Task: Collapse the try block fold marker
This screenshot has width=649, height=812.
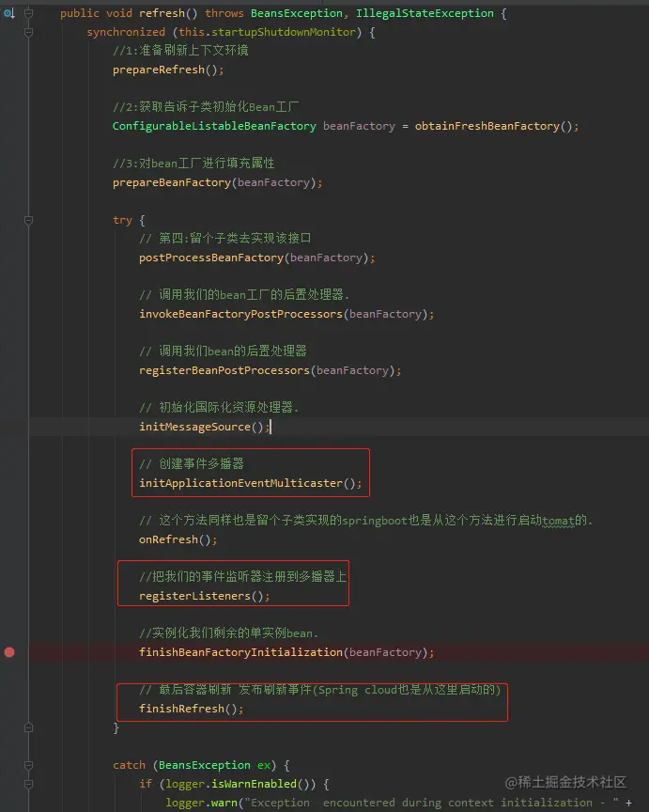Action: [x=29, y=220]
